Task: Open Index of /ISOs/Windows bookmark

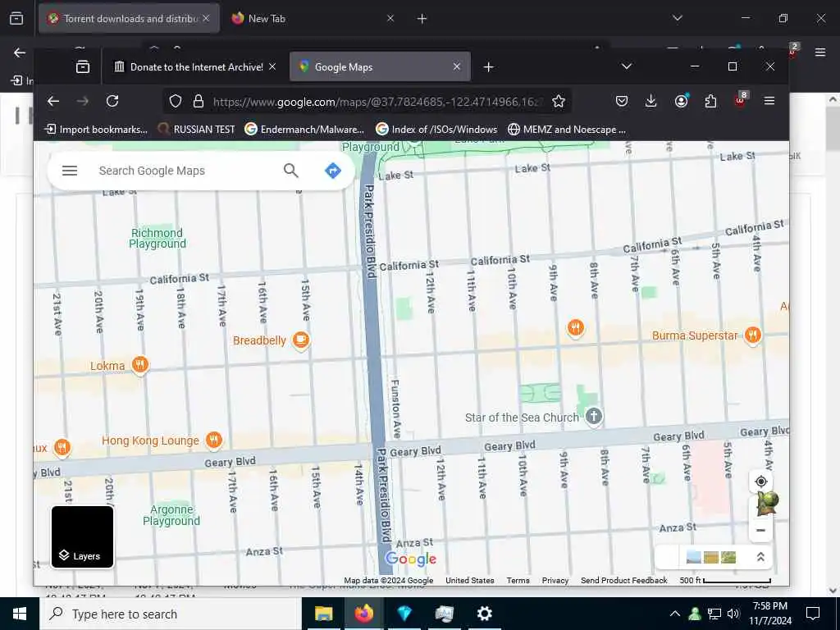Action: coord(436,129)
